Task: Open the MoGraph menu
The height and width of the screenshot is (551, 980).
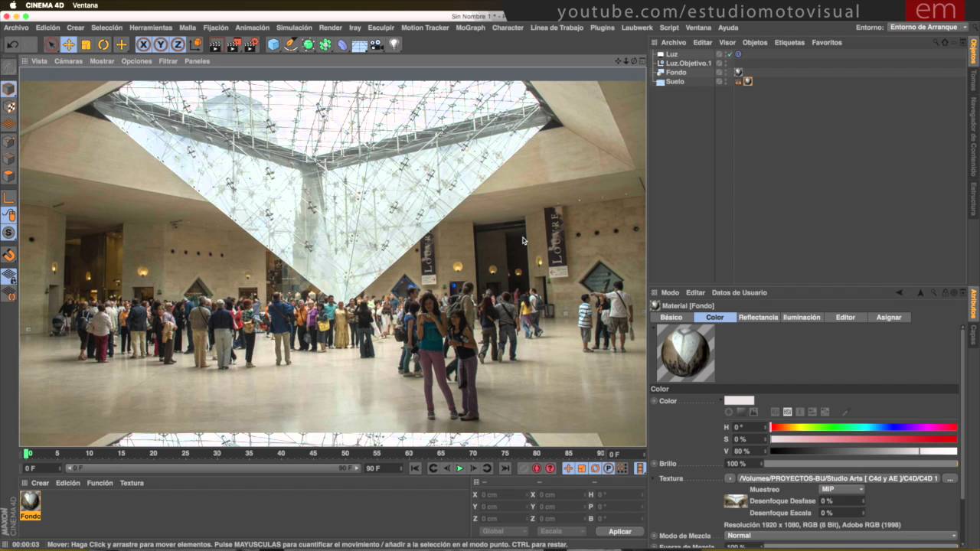Action: point(470,28)
